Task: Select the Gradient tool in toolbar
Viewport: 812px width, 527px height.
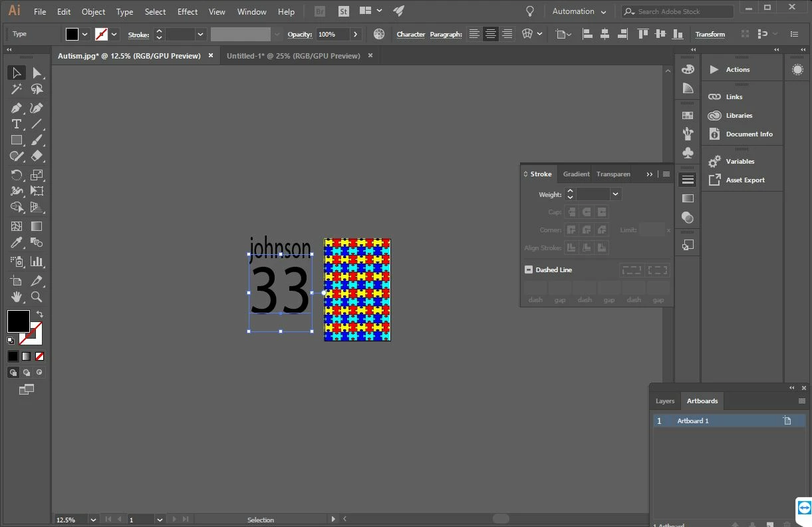Action: [x=37, y=226]
